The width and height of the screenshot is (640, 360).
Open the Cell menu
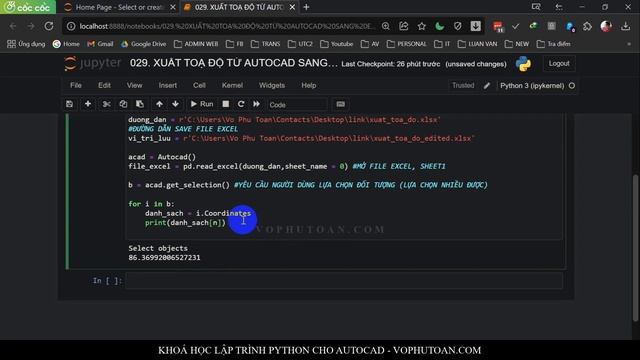click(x=199, y=85)
